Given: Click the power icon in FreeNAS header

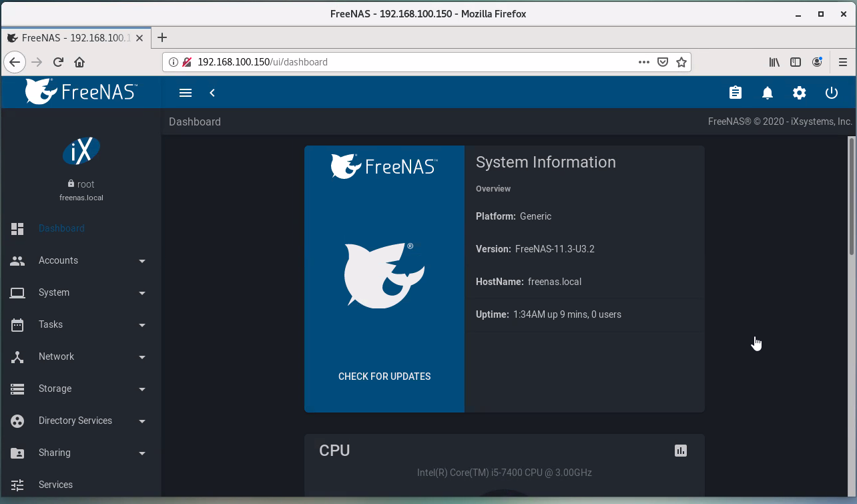Looking at the screenshot, I should coord(832,93).
